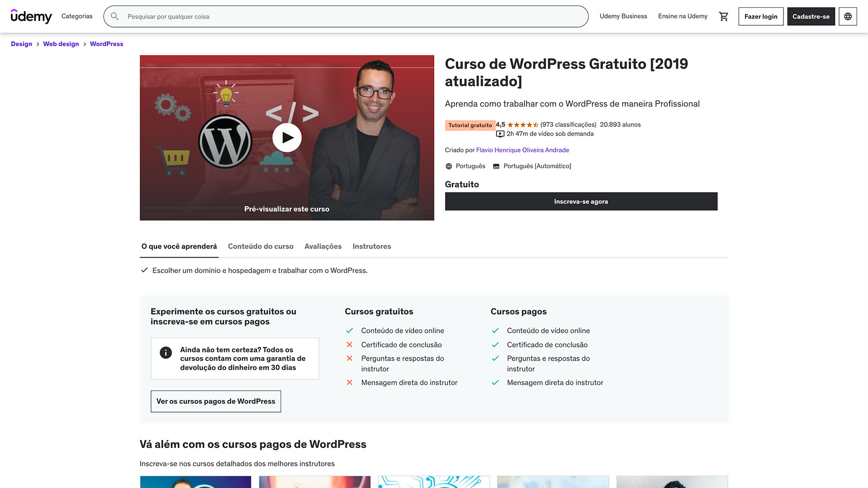Click green check for paid Perguntas e respostas

[495, 358]
